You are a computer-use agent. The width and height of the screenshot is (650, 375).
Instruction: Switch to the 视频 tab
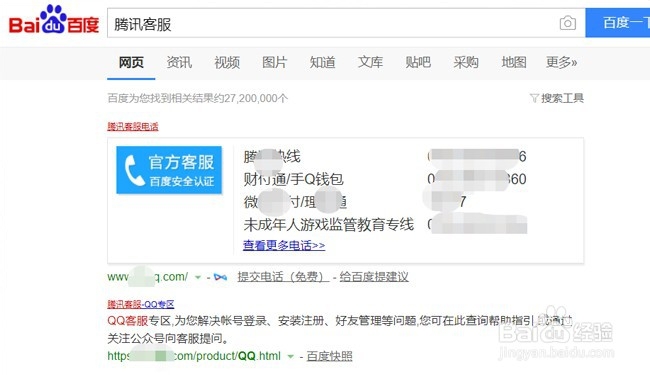pyautogui.click(x=227, y=63)
